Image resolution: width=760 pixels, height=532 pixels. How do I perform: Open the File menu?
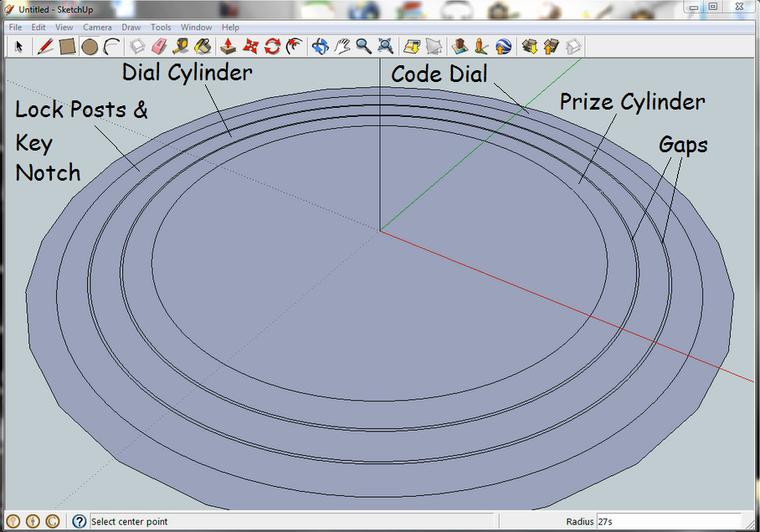click(x=15, y=27)
